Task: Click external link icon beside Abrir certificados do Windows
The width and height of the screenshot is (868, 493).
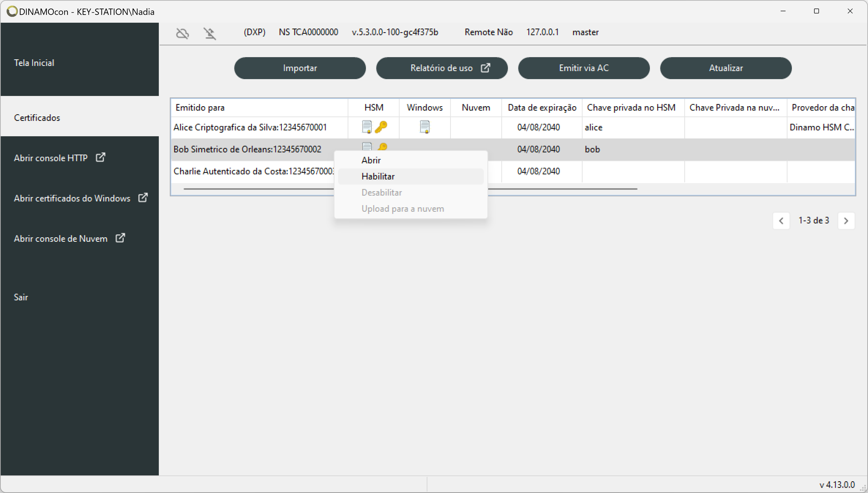Action: pyautogui.click(x=143, y=198)
